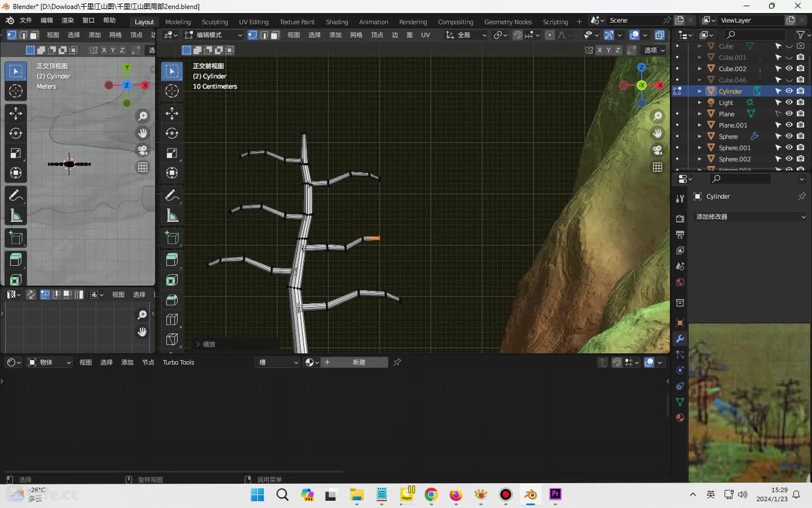The width and height of the screenshot is (812, 508).
Task: Open the File menu
Action: (26, 20)
